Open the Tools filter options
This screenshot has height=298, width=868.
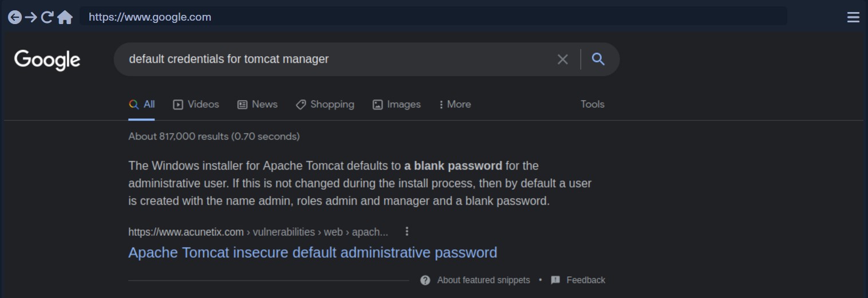coord(593,104)
